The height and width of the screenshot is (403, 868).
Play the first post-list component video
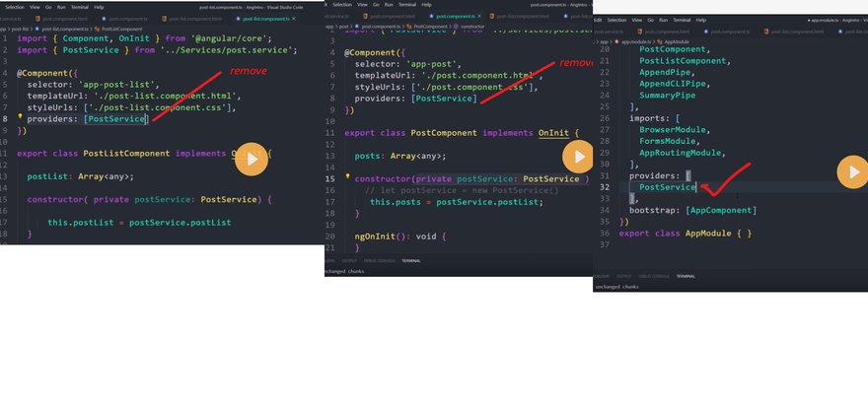[x=253, y=160]
